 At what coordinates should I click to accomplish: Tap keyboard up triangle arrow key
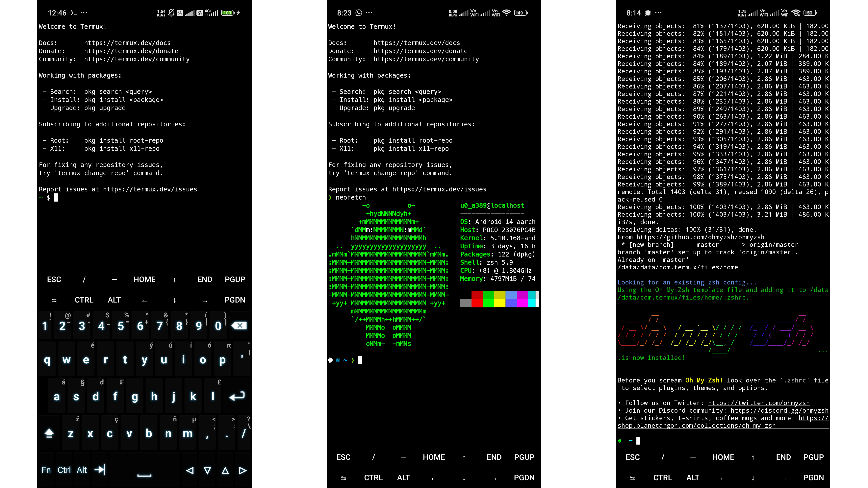tap(225, 471)
